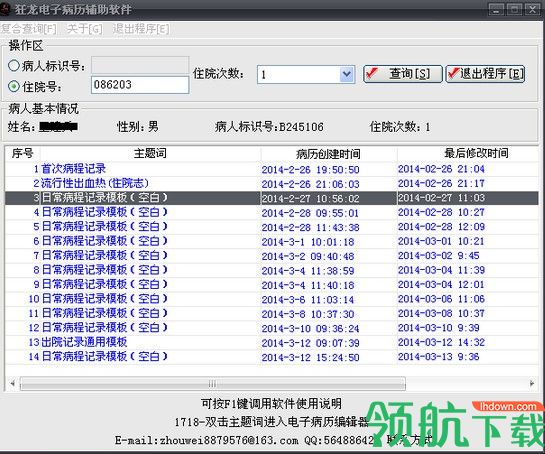Viewport: 545px width, 454px height.
Task: Select row 12 日常病程记录模板(空白)
Action: pyautogui.click(x=272, y=328)
